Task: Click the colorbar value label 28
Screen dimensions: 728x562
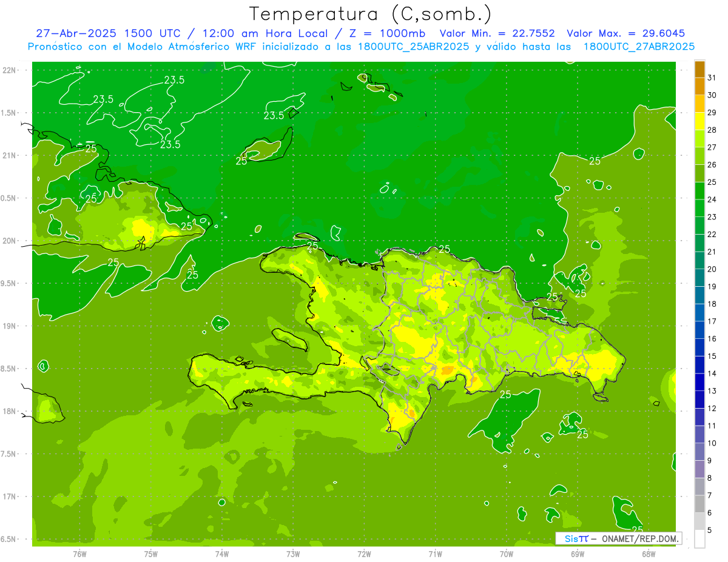Action: tap(712, 130)
